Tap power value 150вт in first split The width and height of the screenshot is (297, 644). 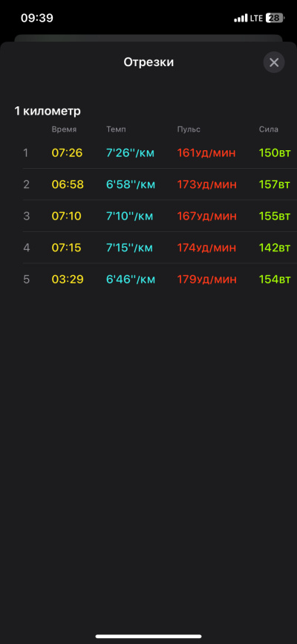pyautogui.click(x=275, y=152)
